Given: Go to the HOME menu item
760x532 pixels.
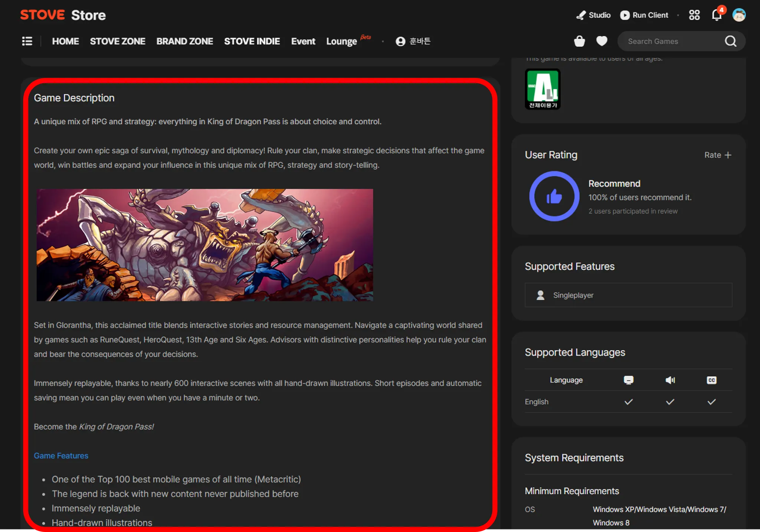Looking at the screenshot, I should 65,41.
